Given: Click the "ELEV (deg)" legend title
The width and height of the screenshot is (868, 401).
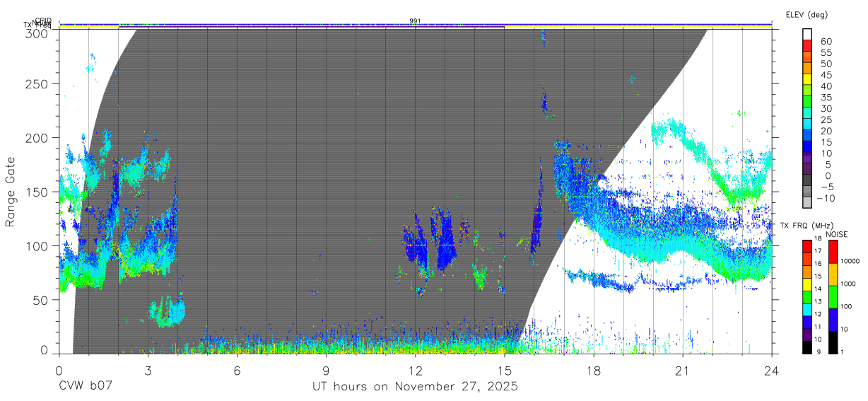Looking at the screenshot, I should click(x=807, y=14).
